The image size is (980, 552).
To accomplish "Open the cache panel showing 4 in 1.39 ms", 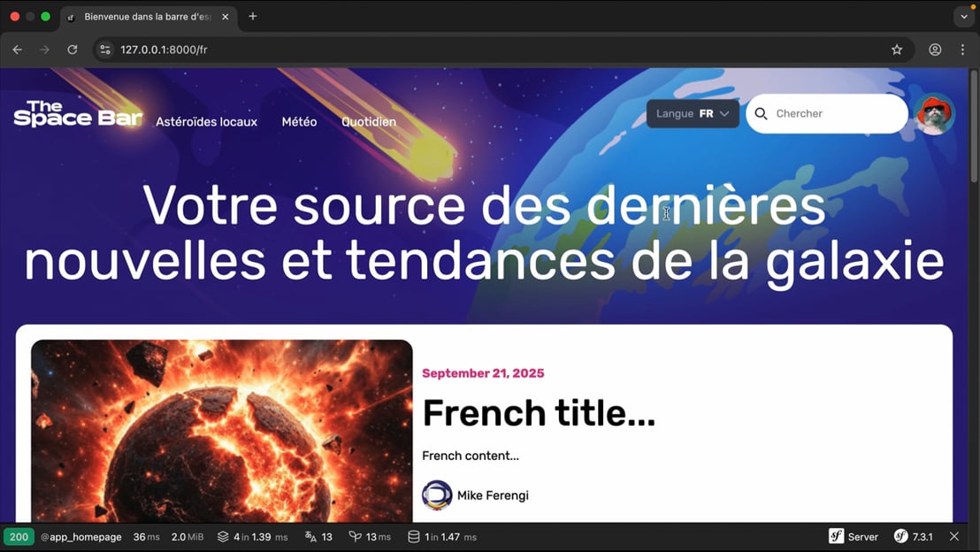I will (252, 537).
